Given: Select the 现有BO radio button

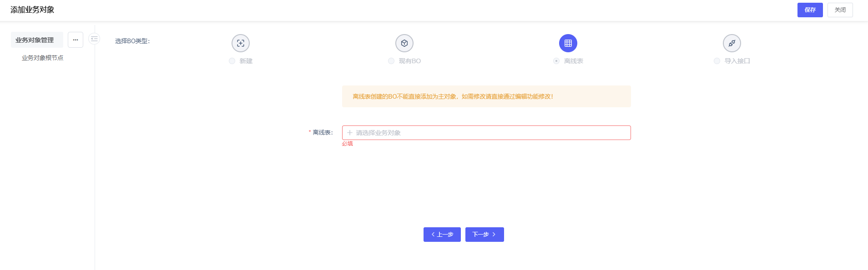Looking at the screenshot, I should pyautogui.click(x=391, y=61).
